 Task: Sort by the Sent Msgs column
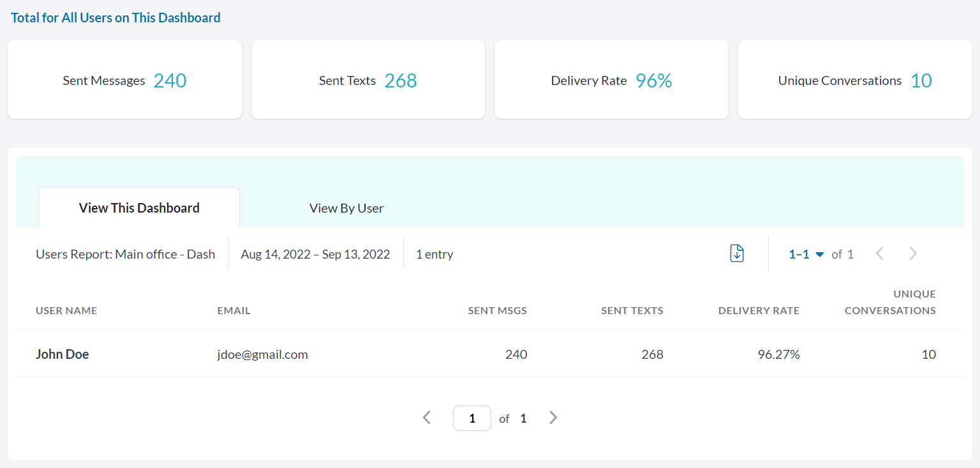[x=497, y=311]
